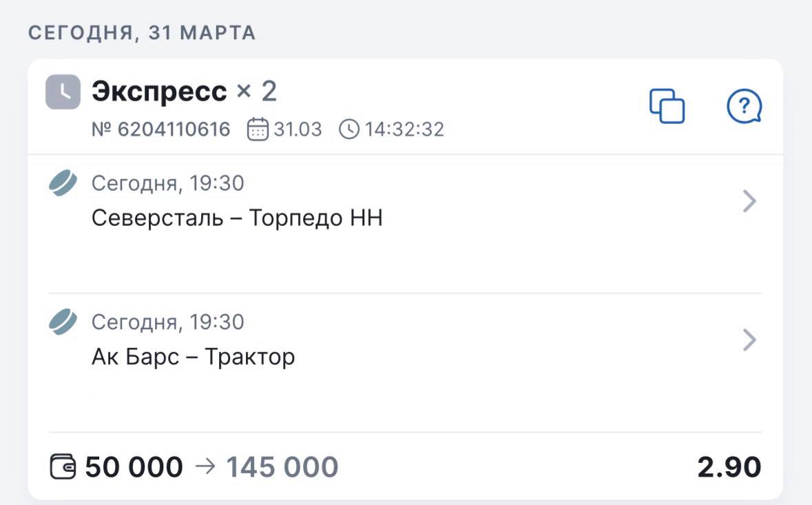Viewport: 812px width, 505px height.
Task: Open the Ак Барс – Трактор match
Action: [193, 357]
